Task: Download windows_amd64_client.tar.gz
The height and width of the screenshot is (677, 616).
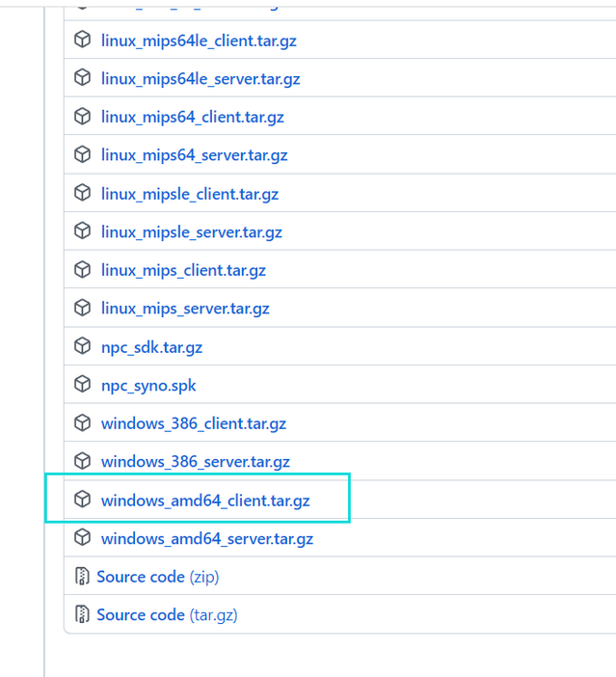Action: [205, 501]
